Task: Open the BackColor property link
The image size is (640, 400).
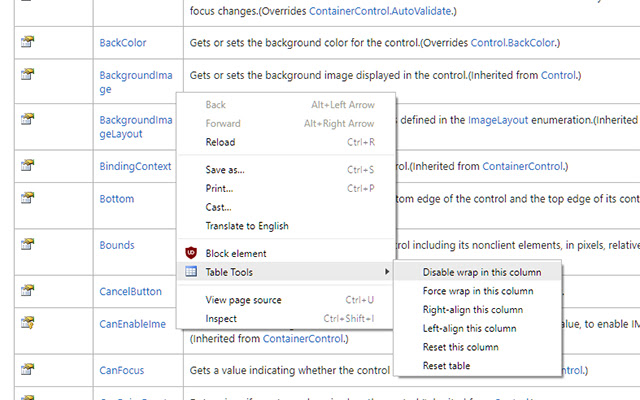Action: [x=123, y=43]
